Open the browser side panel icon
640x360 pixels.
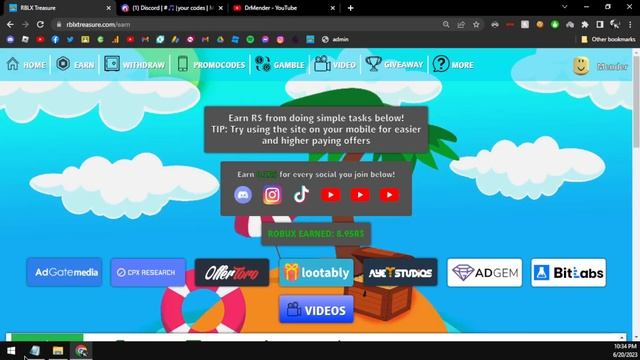600,24
